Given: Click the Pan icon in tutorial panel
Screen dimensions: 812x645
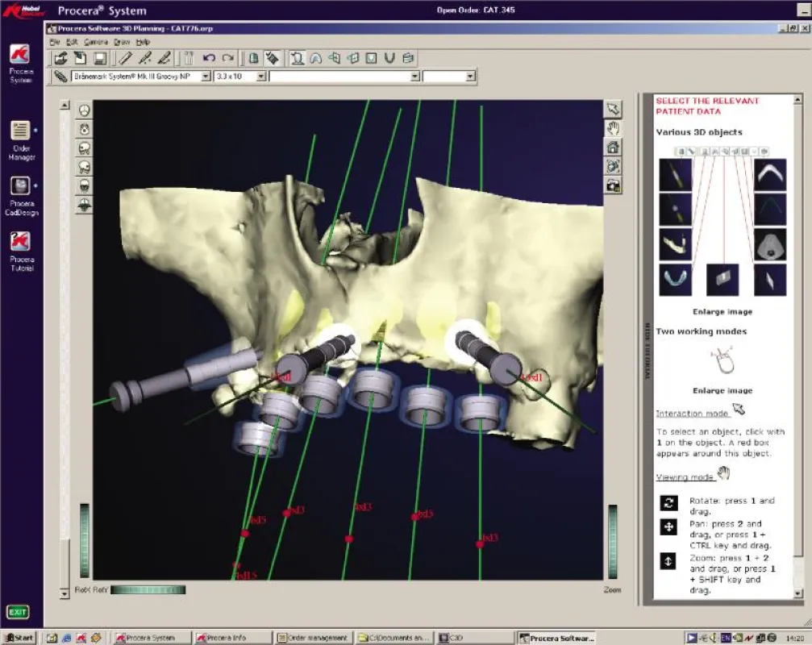Looking at the screenshot, I should click(x=668, y=527).
